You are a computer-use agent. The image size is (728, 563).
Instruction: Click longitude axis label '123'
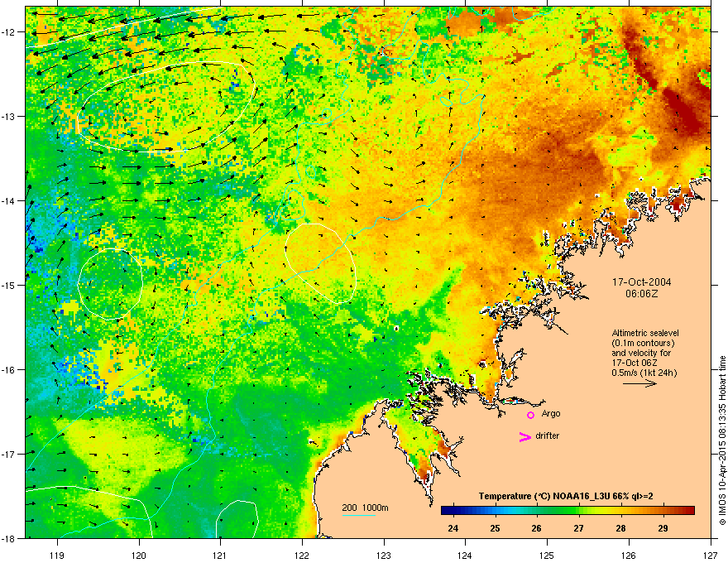coord(384,555)
